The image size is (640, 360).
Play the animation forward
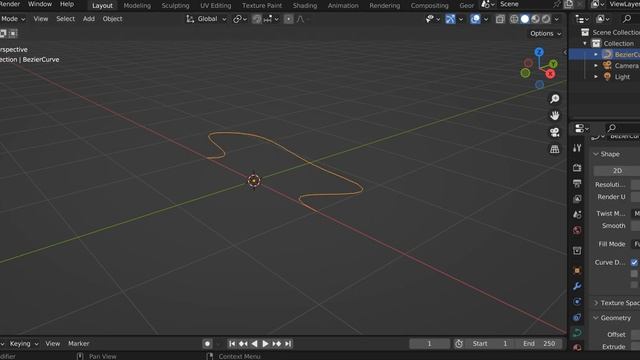pos(265,344)
